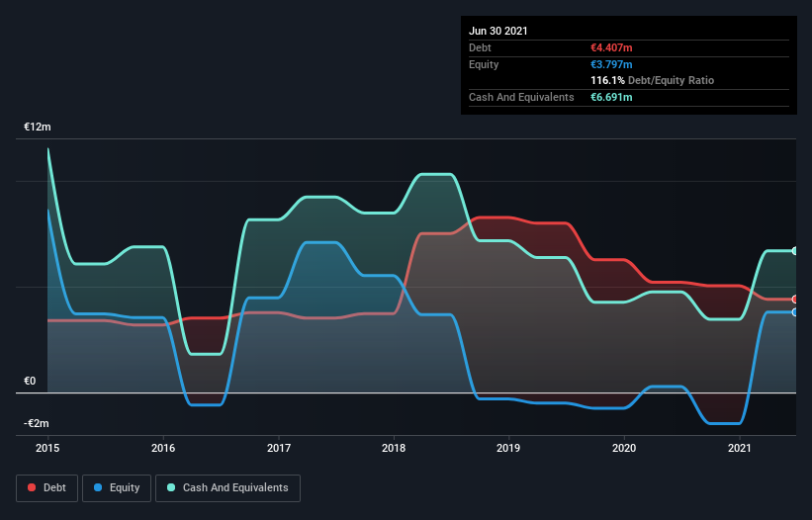812x520 pixels.
Task: Click the teal Cash legend dot
Action: point(171,487)
